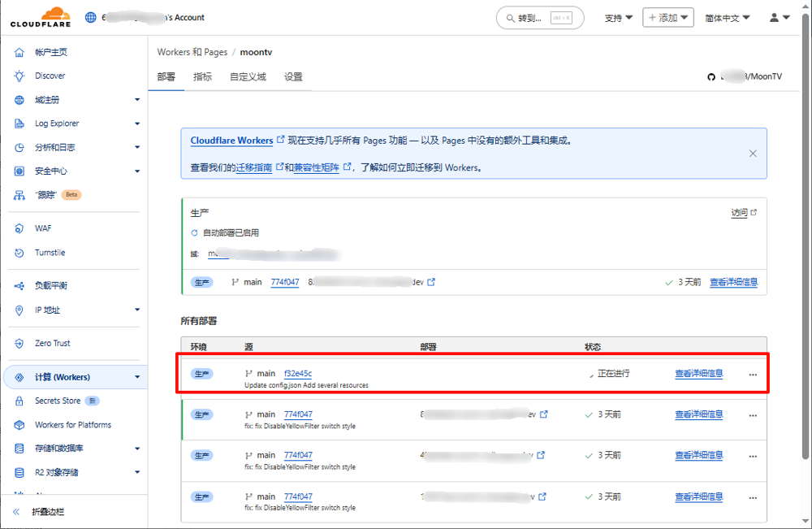Click the GitHub icon for MoonTV repo
This screenshot has height=529, width=812.
(711, 77)
